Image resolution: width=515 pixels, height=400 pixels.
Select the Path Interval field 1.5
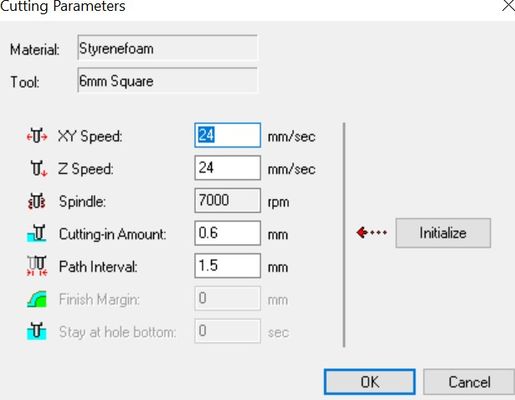pyautogui.click(x=228, y=266)
